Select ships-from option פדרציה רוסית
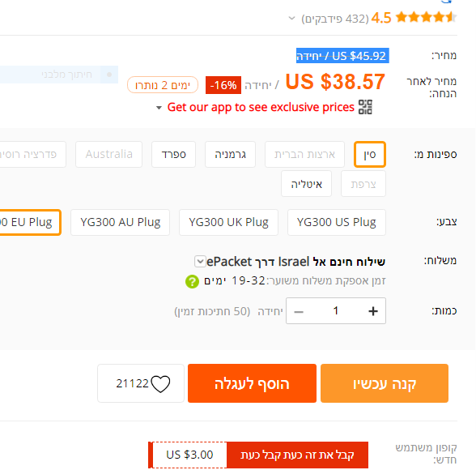Viewport: 476px width, 470px height. [32, 154]
